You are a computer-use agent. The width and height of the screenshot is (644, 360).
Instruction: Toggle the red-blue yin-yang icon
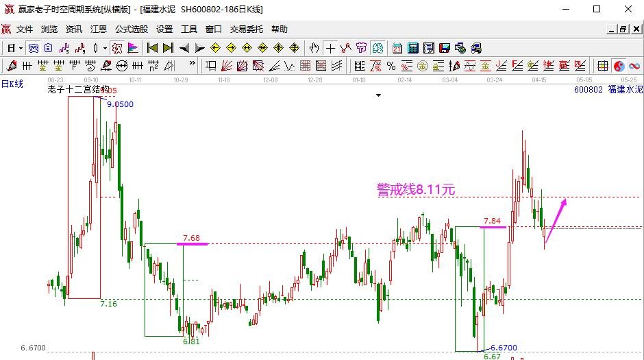[x=619, y=66]
